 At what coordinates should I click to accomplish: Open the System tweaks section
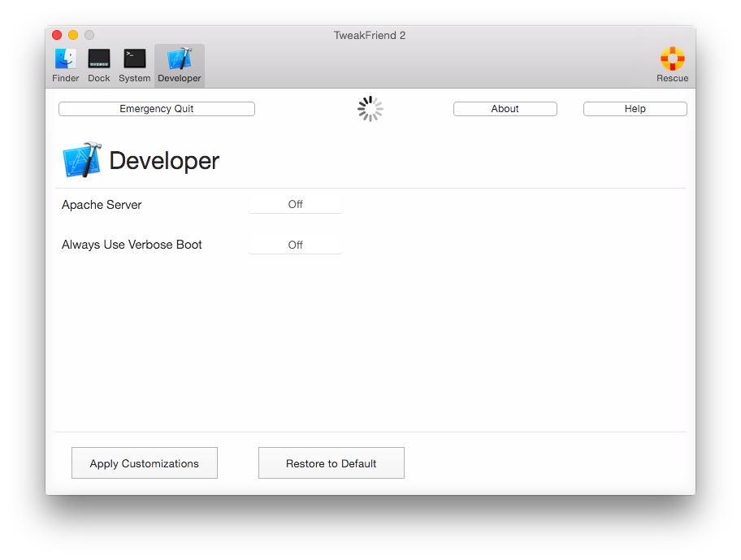pos(134,66)
